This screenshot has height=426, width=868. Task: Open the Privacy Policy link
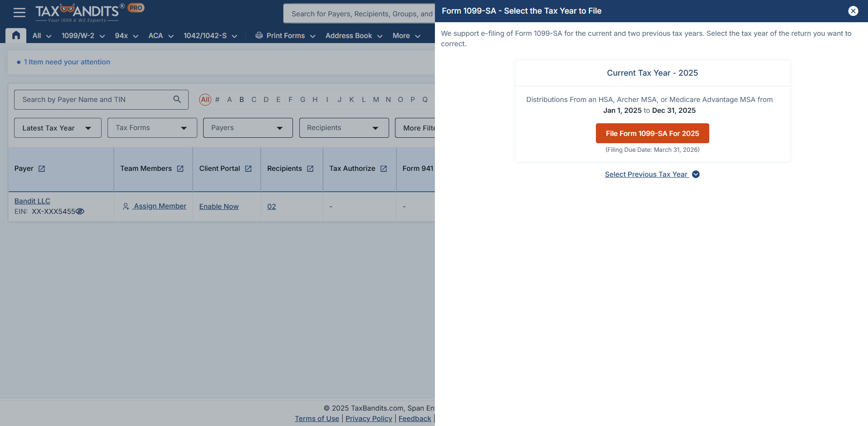(368, 418)
